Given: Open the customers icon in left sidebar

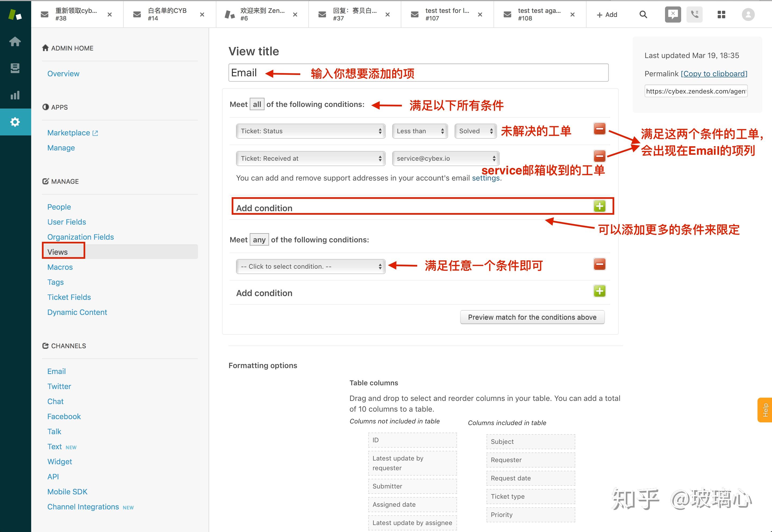Looking at the screenshot, I should (15, 68).
